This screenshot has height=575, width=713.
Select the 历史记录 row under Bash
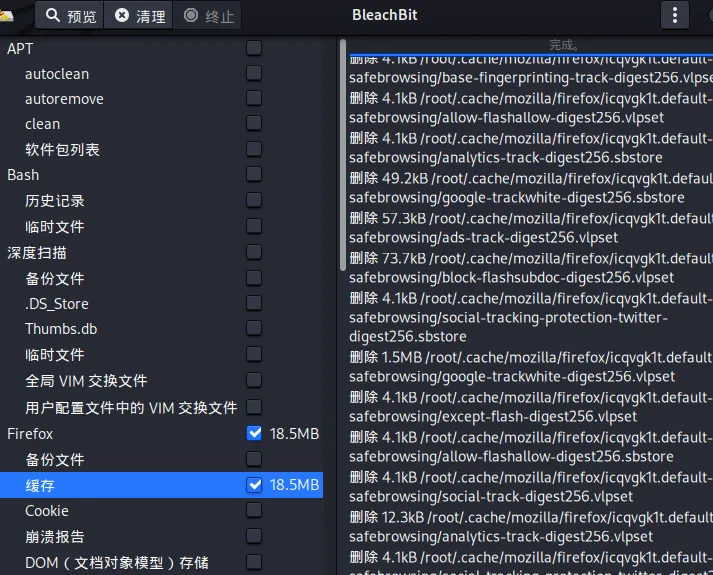click(x=161, y=200)
